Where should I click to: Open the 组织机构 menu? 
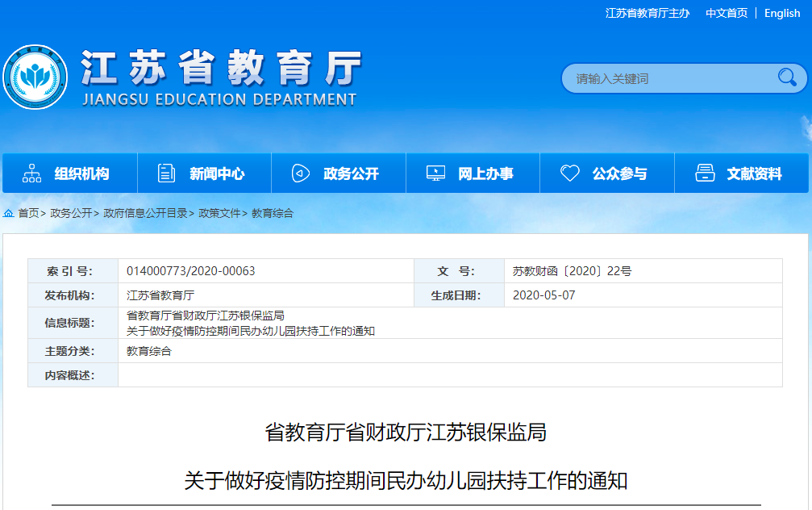(70, 173)
